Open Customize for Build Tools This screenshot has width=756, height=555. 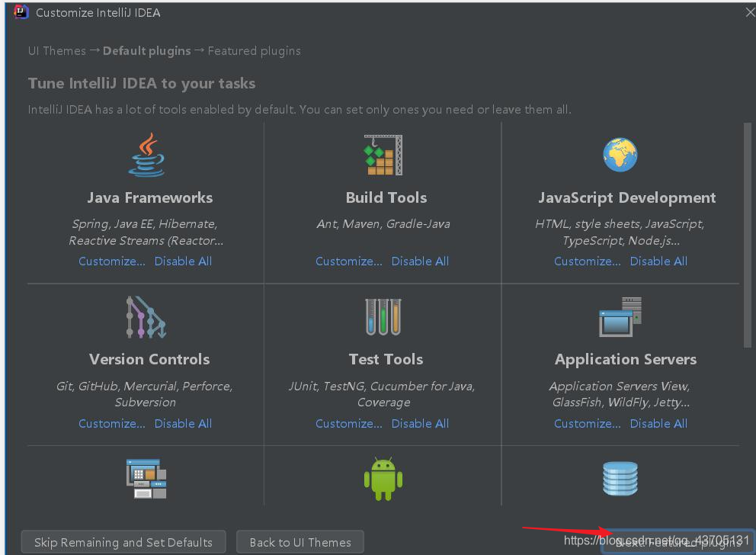click(348, 261)
